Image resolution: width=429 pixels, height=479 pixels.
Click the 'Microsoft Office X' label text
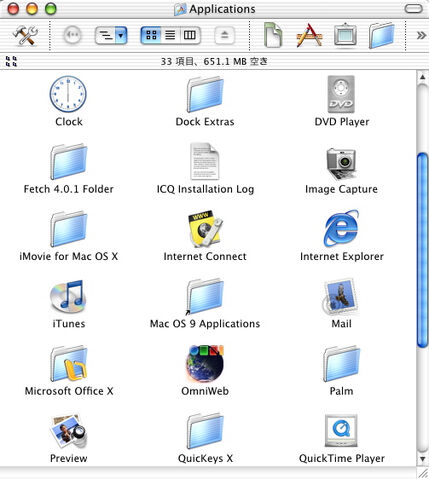click(69, 391)
